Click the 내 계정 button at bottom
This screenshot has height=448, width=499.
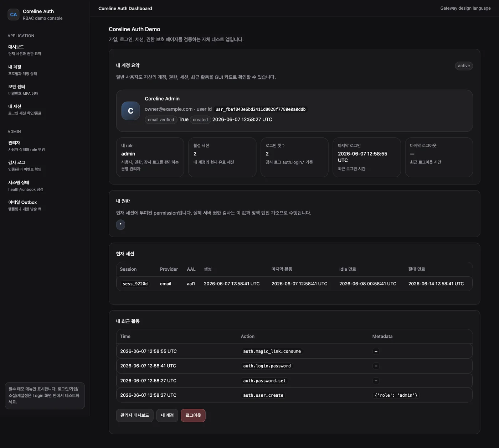(x=167, y=415)
